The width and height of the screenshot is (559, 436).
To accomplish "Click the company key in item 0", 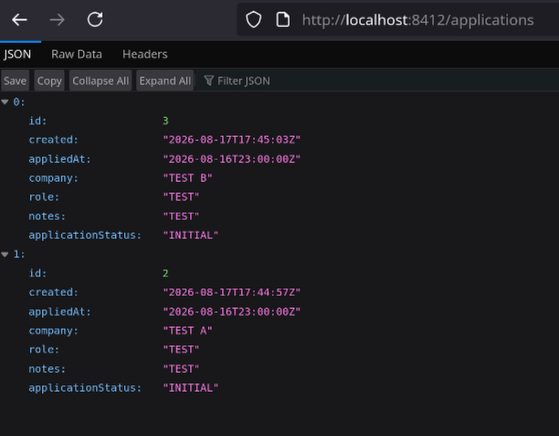I will pyautogui.click(x=53, y=178).
